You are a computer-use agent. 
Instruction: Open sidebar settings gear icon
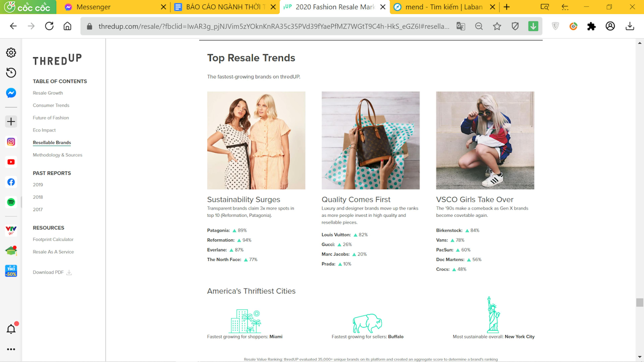pos(11,53)
